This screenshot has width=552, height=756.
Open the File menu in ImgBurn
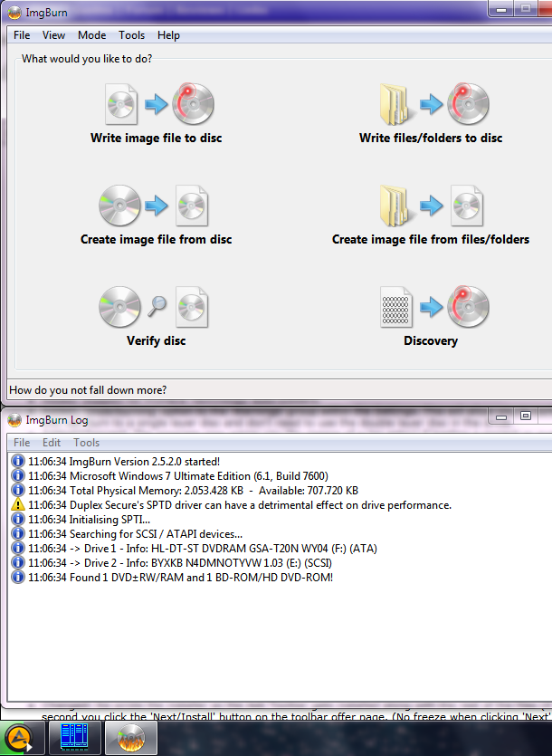[22, 35]
